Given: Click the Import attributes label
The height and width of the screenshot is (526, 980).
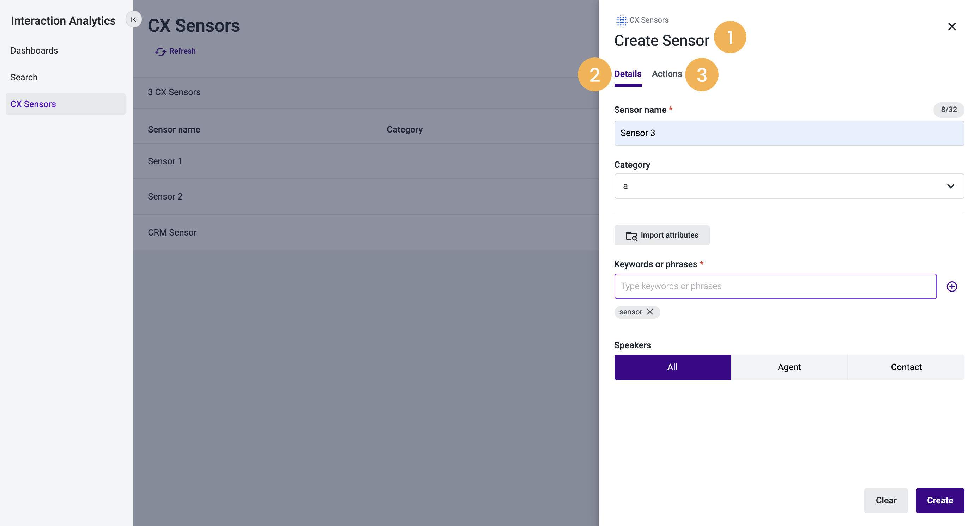Looking at the screenshot, I should point(669,235).
